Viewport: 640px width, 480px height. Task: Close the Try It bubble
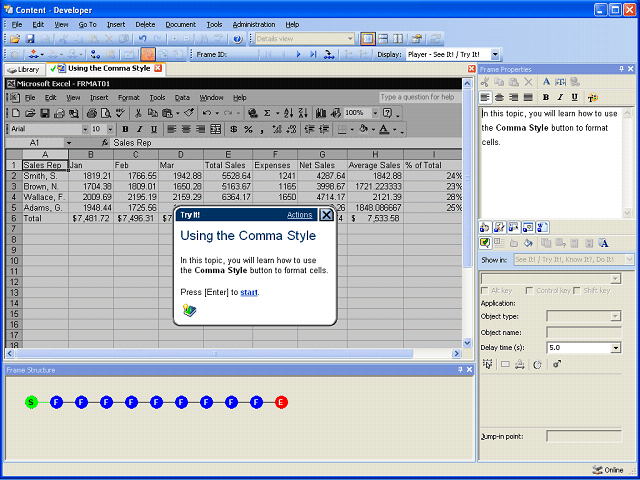(326, 215)
